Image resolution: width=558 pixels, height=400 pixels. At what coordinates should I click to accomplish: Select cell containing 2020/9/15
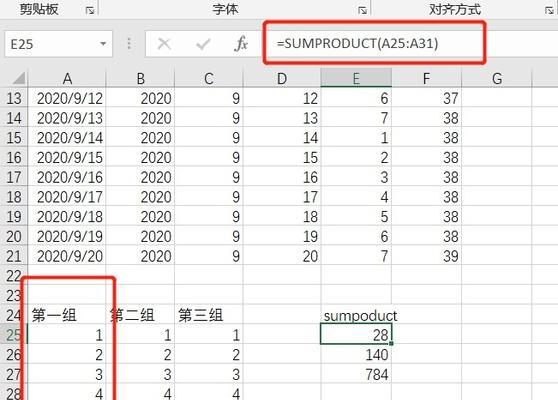[x=67, y=158]
